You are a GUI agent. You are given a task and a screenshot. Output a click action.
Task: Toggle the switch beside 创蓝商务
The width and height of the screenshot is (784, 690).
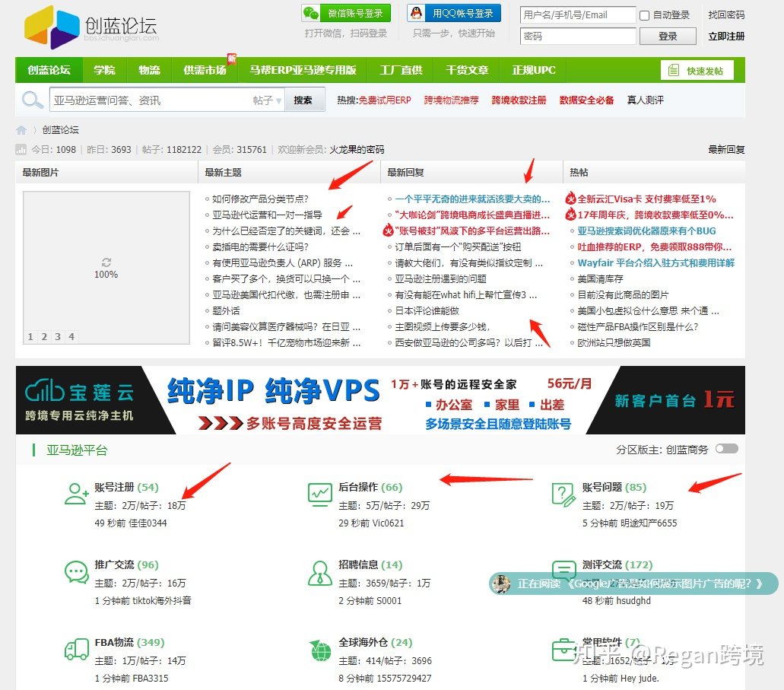tap(726, 449)
